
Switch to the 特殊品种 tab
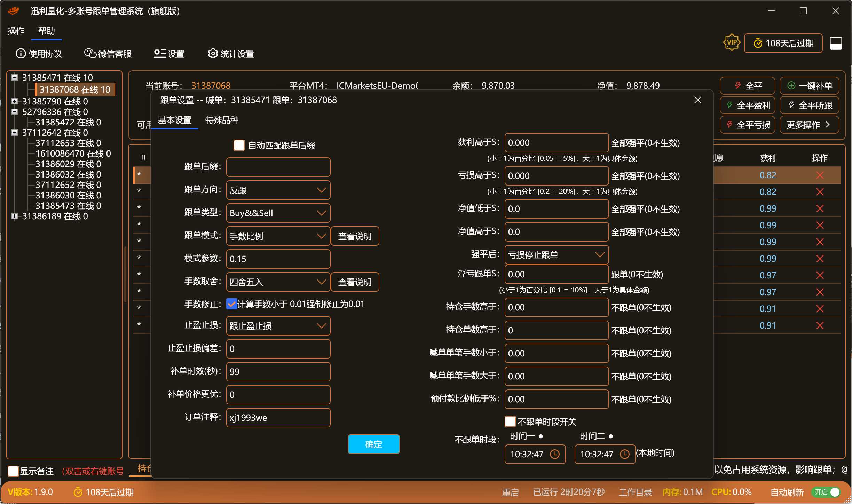[222, 120]
